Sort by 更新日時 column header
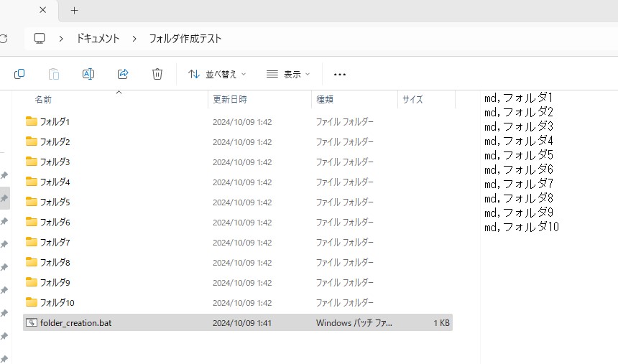This screenshot has width=618, height=364. [x=230, y=100]
